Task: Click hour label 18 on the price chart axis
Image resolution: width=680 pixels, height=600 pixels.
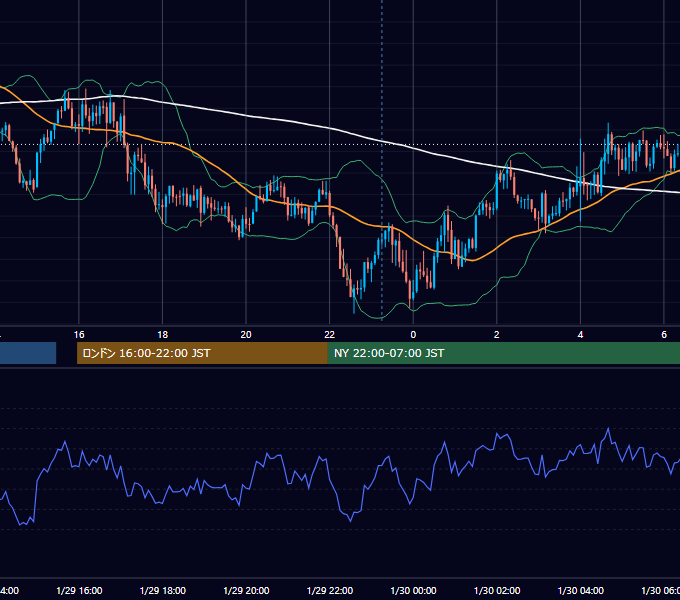Action: coord(163,335)
